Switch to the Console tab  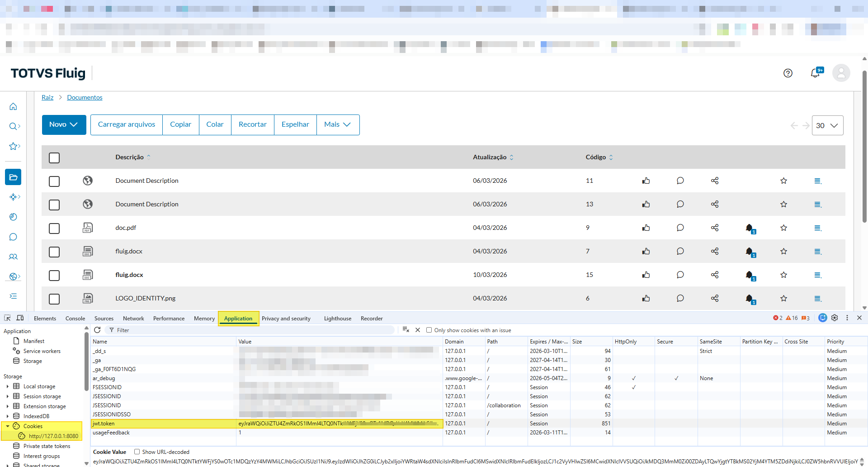click(75, 318)
